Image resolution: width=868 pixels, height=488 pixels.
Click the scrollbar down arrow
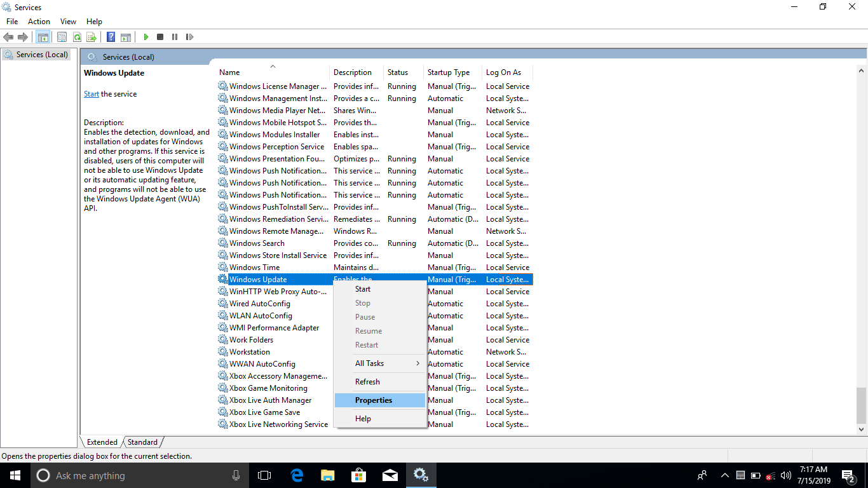point(862,430)
